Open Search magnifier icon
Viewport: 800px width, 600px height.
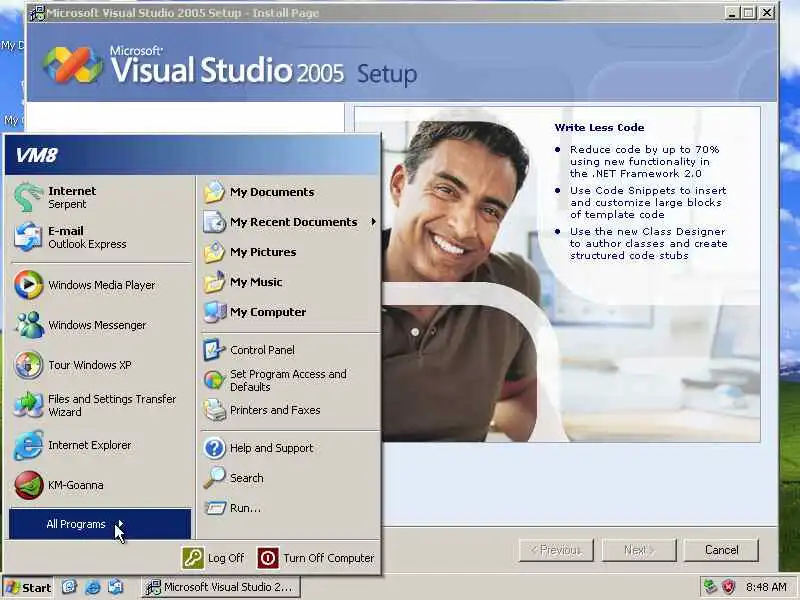(214, 478)
